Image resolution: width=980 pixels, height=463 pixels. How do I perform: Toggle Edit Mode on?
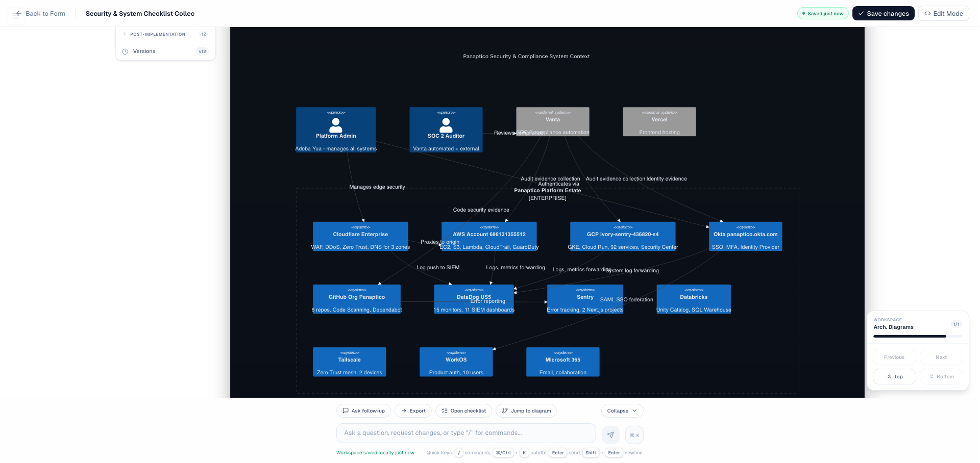click(943, 13)
